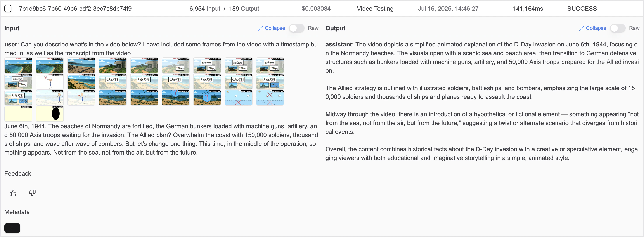Click the transcript text starting 'June 6th, 1944'

click(x=161, y=139)
